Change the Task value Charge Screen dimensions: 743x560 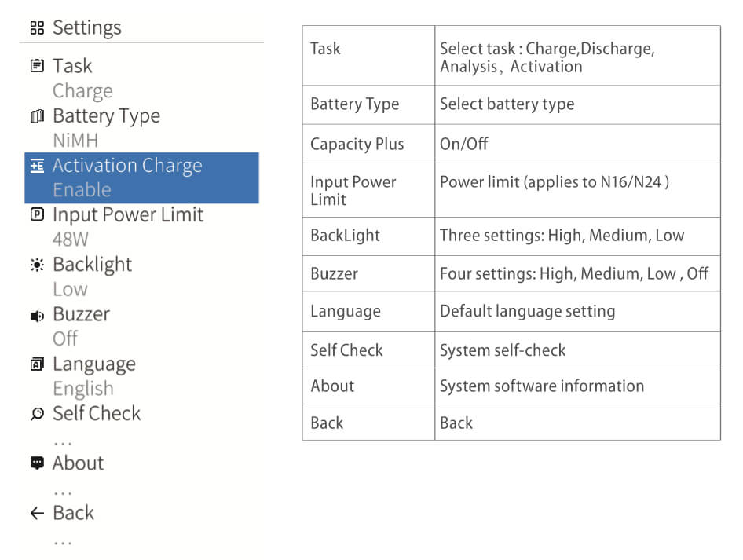[82, 91]
